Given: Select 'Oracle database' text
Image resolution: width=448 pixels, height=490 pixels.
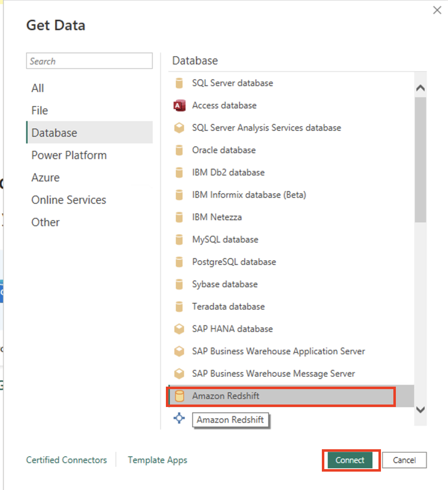Looking at the screenshot, I should (224, 150).
